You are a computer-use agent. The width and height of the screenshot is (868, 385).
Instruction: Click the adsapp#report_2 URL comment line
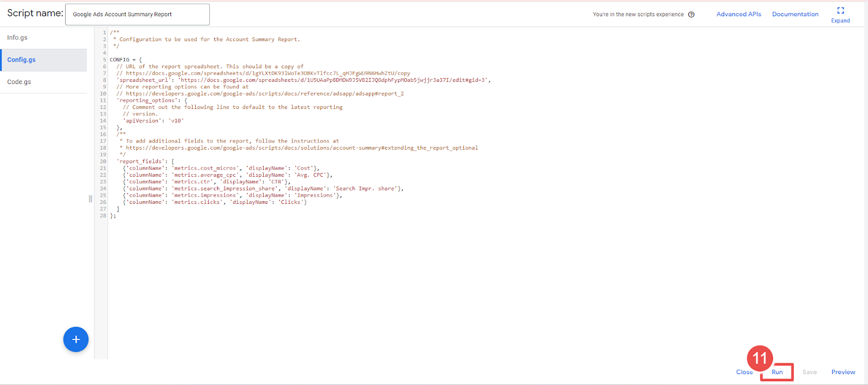click(x=260, y=93)
